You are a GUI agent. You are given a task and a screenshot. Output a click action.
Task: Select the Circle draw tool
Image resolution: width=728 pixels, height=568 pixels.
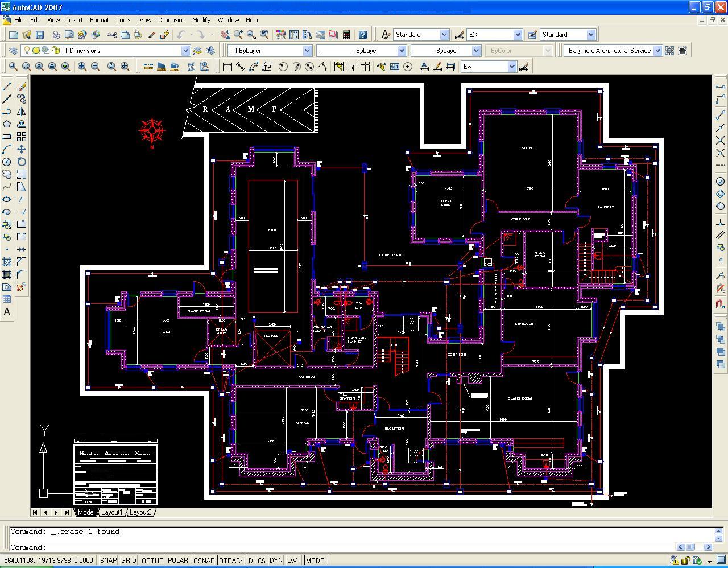[7, 162]
